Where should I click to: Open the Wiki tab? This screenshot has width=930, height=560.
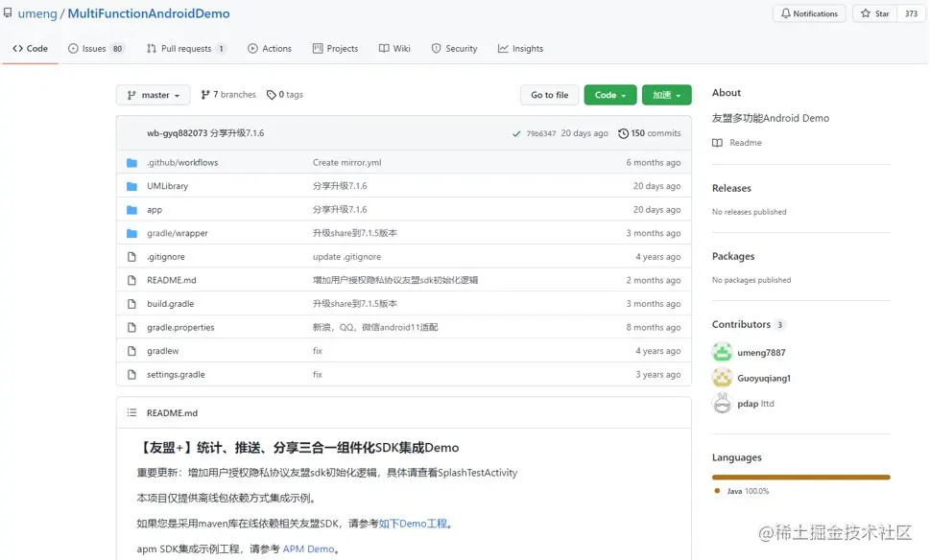click(x=394, y=49)
